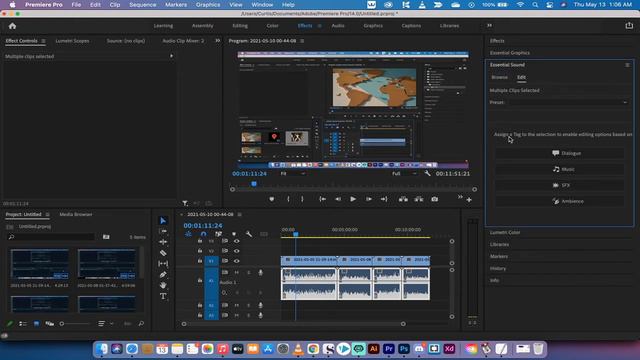Expand the overflow workspaces chevron
Viewport: 640px width, 360px height.
tap(489, 26)
